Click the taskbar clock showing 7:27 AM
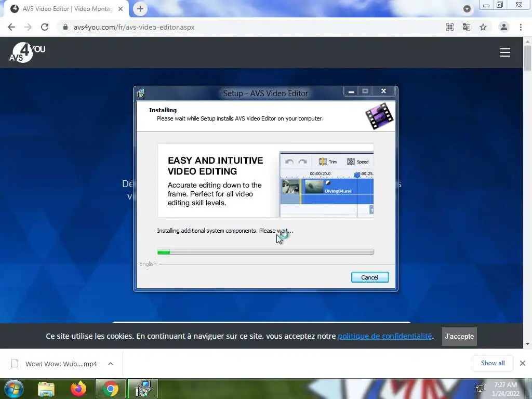The height and width of the screenshot is (399, 532). (506, 389)
